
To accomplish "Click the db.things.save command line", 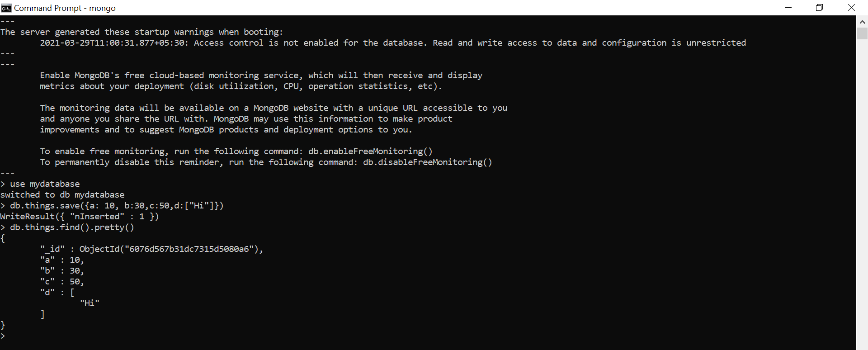I will tap(117, 206).
